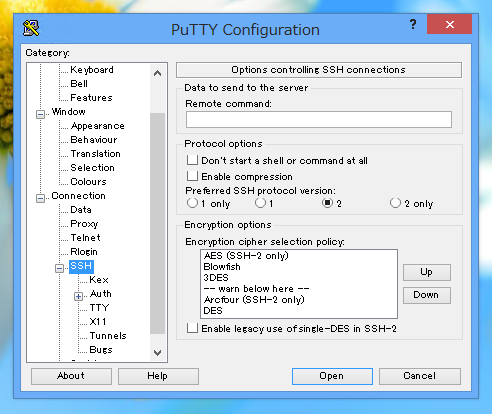Image resolution: width=492 pixels, height=414 pixels.
Task: Select the Connection category
Action: pos(78,196)
